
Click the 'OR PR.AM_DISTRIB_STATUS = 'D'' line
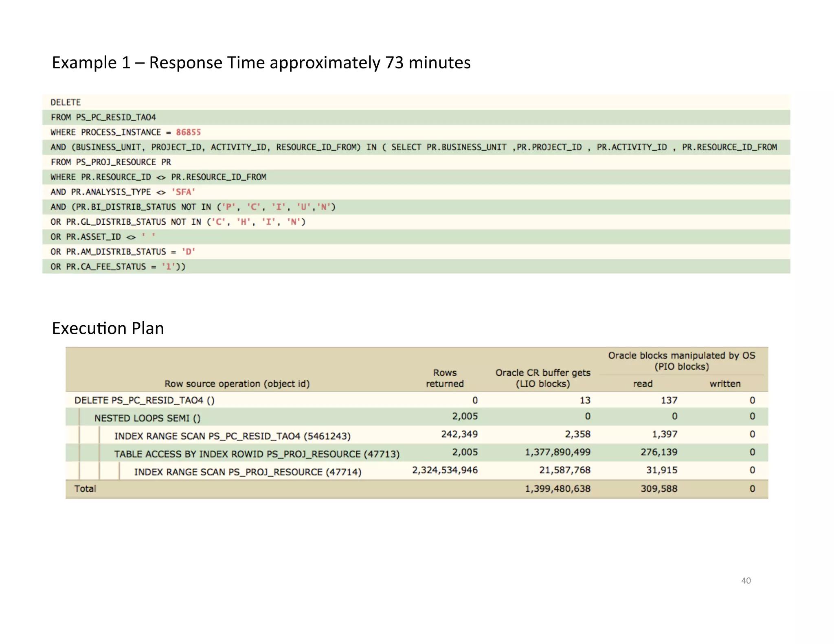pyautogui.click(x=416, y=252)
